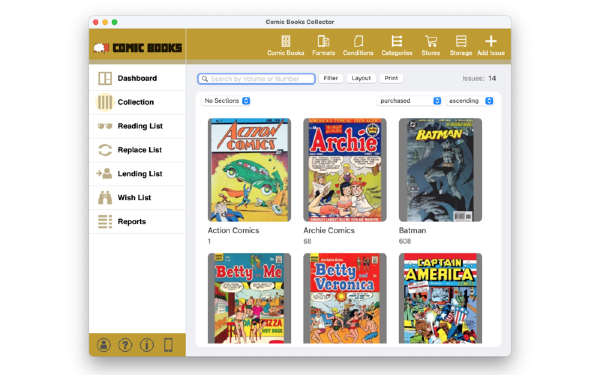Open the ascending sort order dropdown
Screen dimensions: 600x375
pyautogui.click(x=470, y=101)
